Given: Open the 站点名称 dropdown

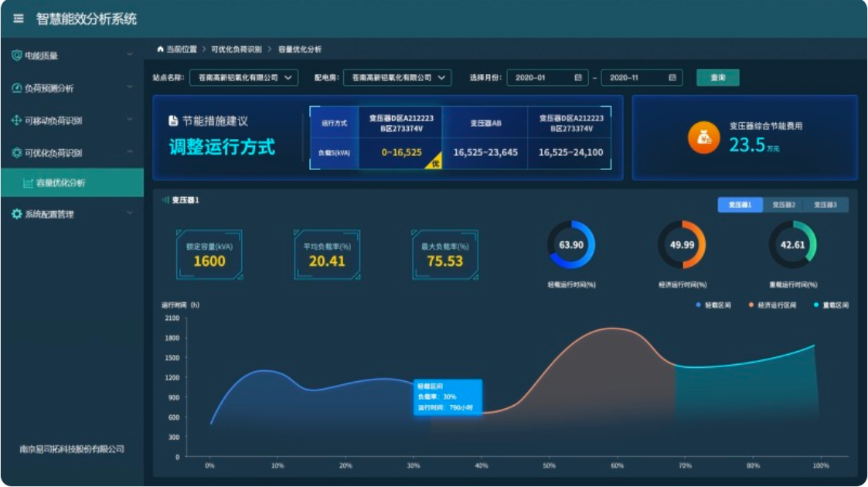Looking at the screenshot, I should coord(243,77).
